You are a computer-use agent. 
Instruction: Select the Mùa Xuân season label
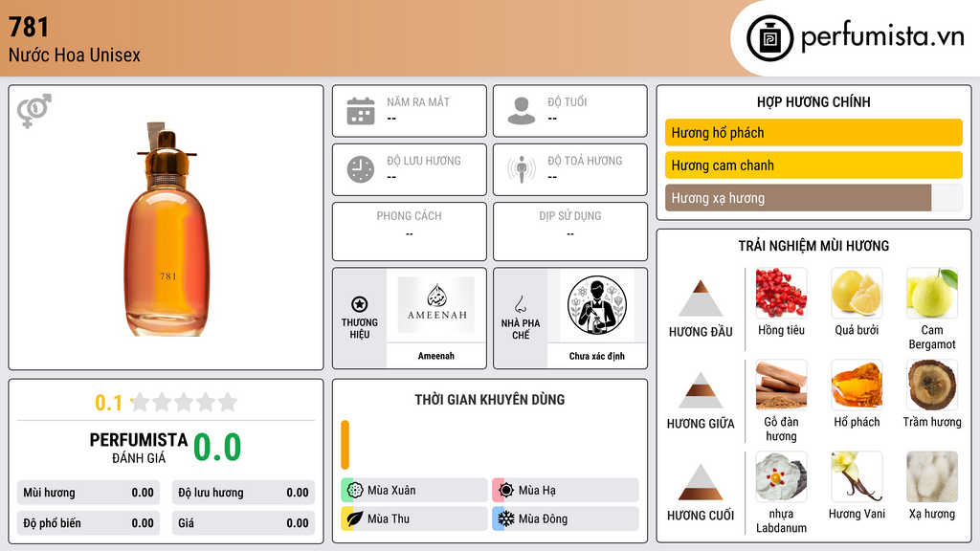[391, 491]
